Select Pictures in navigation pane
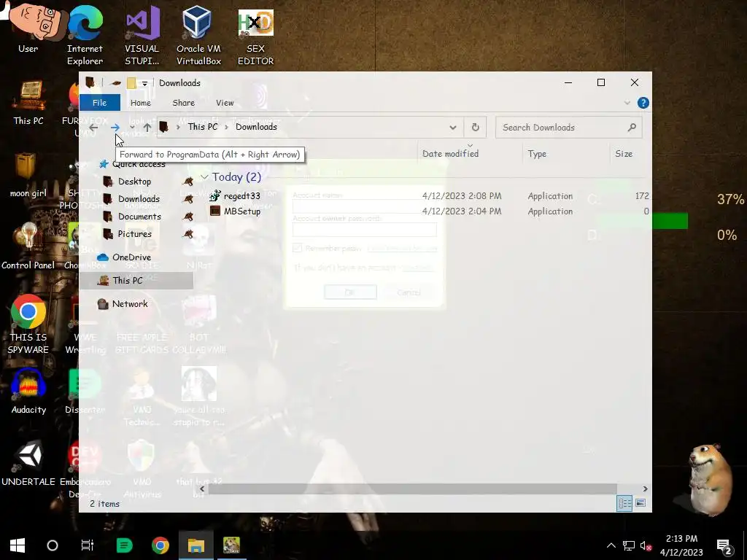This screenshot has height=560, width=747. 135,234
